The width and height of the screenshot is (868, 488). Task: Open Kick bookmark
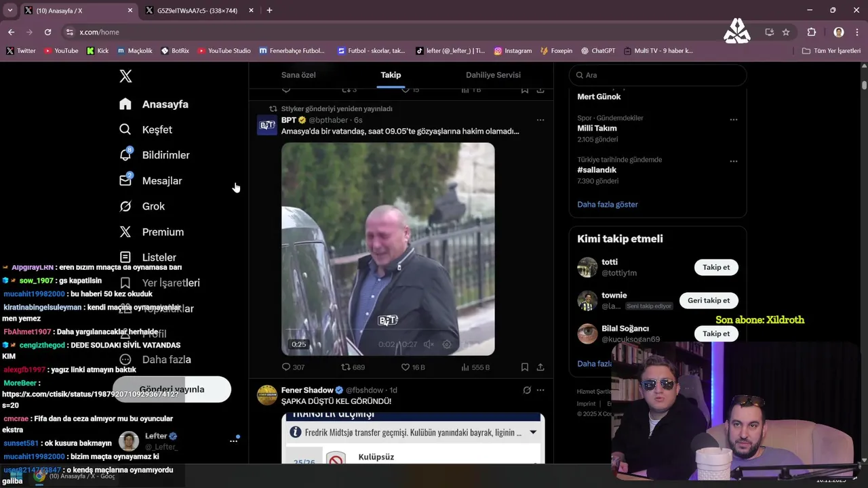(98, 51)
